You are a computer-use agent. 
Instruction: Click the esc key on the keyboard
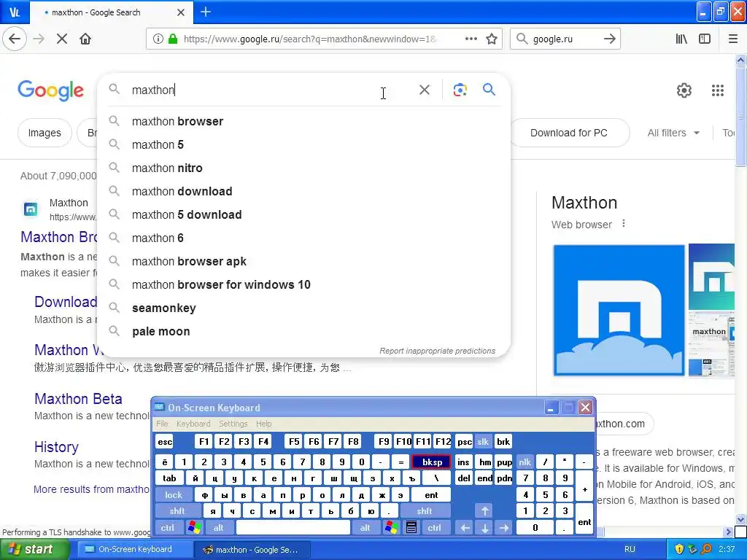click(165, 441)
